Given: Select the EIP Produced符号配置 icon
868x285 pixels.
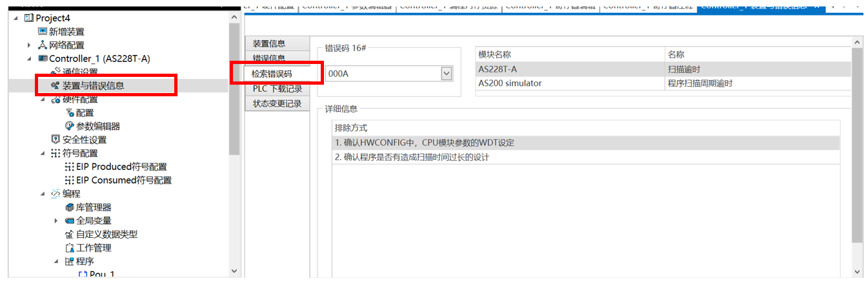Looking at the screenshot, I should pyautogui.click(x=70, y=167).
